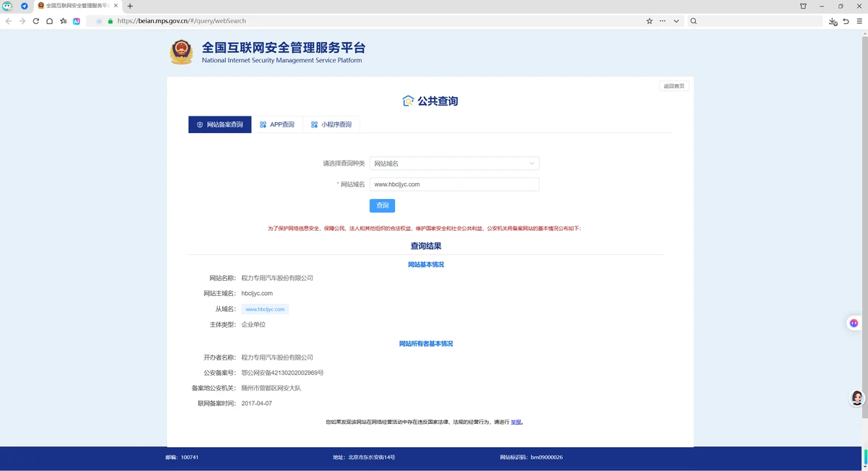Click the 开办者名称 value 程力专用汽车股份有限公司
Viewport: 868px width, 471px height.
coord(277,357)
